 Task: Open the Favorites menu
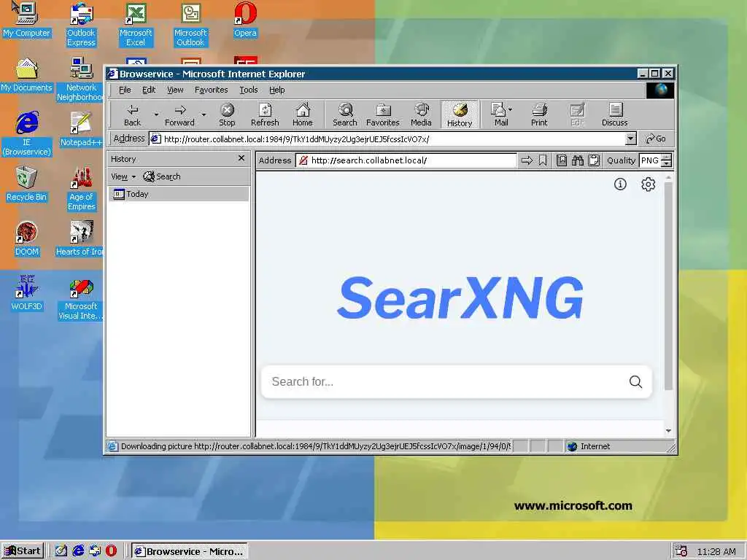click(x=211, y=90)
